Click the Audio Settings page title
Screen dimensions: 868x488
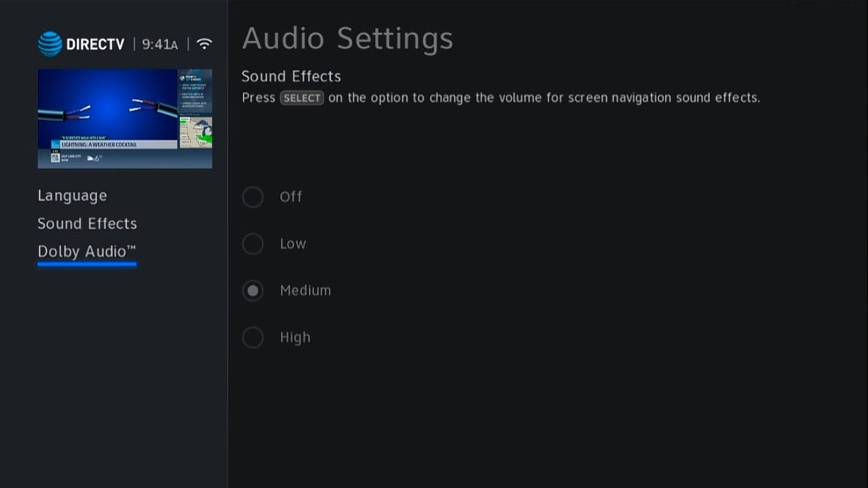click(347, 38)
